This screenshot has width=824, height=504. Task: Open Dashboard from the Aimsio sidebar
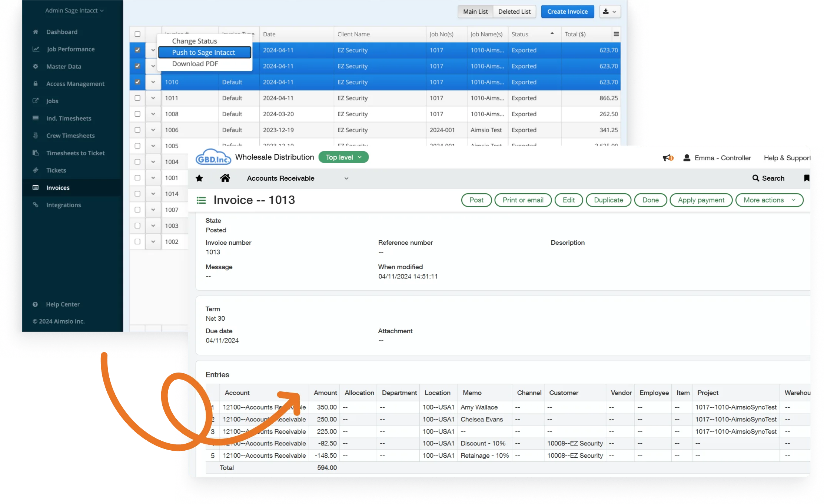point(62,32)
